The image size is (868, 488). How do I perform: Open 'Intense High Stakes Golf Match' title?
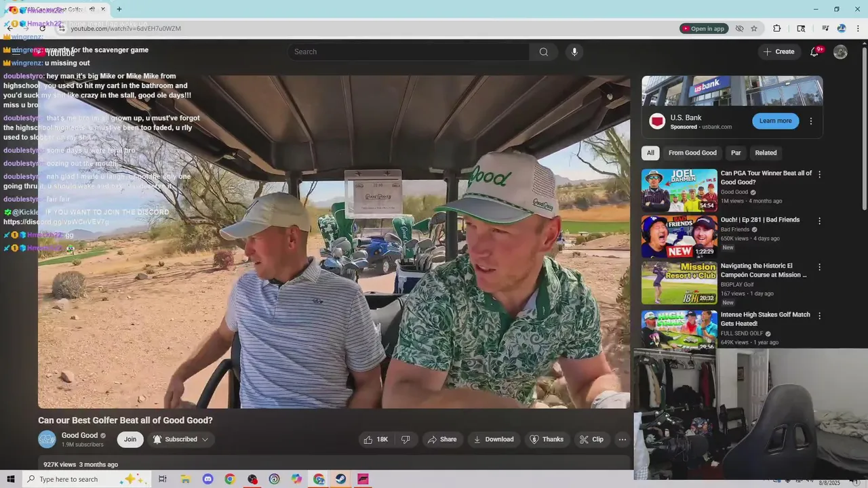[765, 319]
